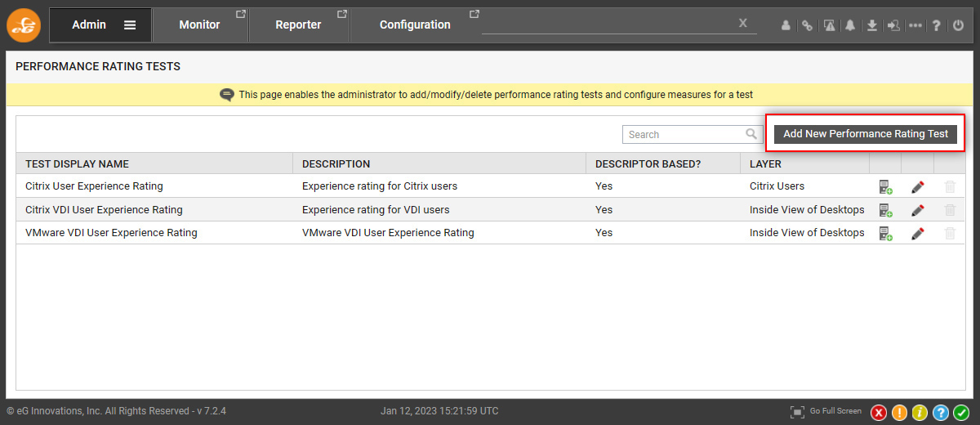Click the eG Innovations orange logo

click(24, 25)
